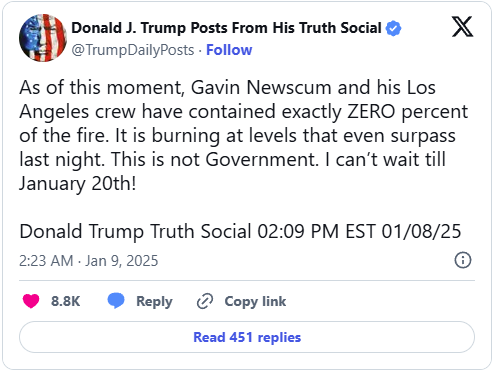The height and width of the screenshot is (373, 496).
Task: Click the 8.8K likes count
Action: [65, 301]
